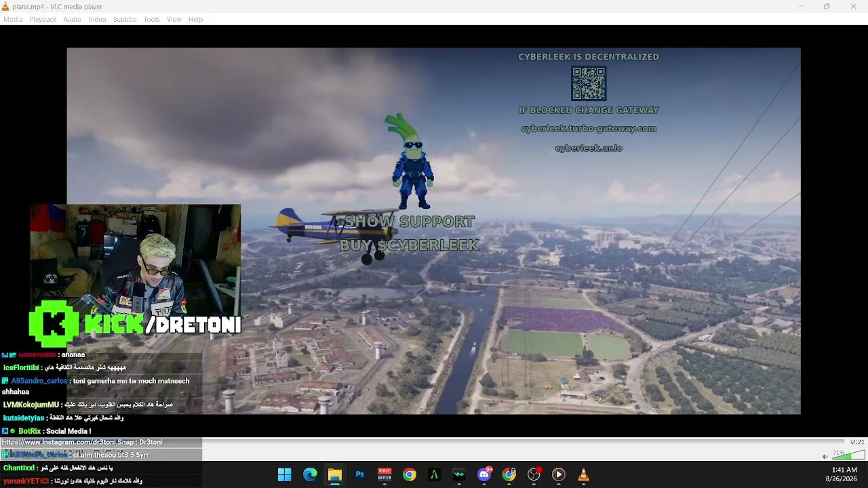
Task: Open Voicemeeter from the taskbar
Action: (384, 474)
